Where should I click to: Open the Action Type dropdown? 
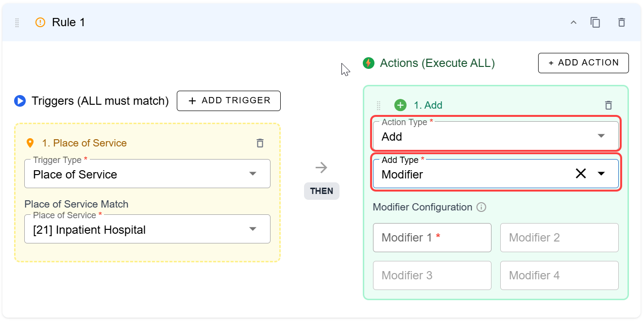point(495,136)
